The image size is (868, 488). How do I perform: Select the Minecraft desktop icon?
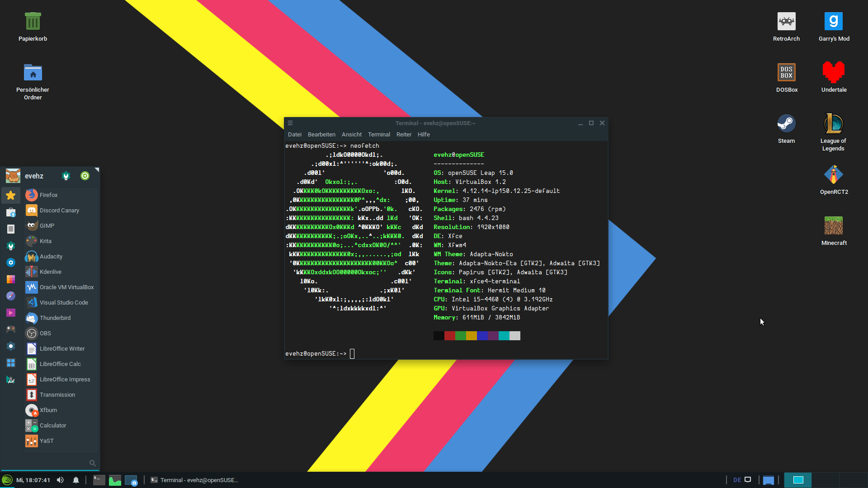(834, 231)
